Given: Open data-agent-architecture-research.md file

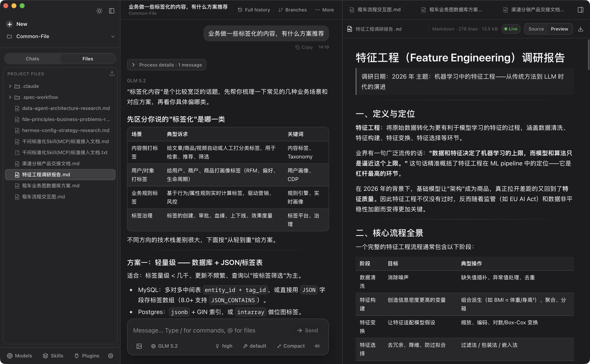Looking at the screenshot, I should (60, 108).
